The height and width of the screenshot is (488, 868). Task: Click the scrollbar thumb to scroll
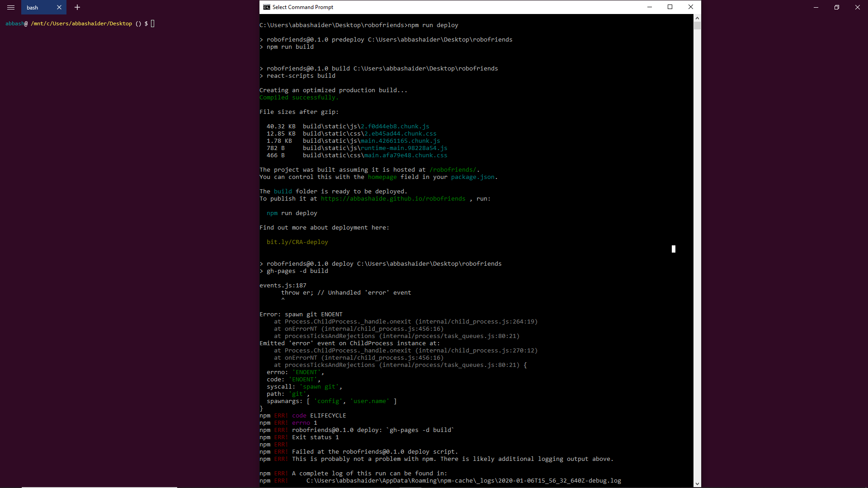pyautogui.click(x=697, y=25)
